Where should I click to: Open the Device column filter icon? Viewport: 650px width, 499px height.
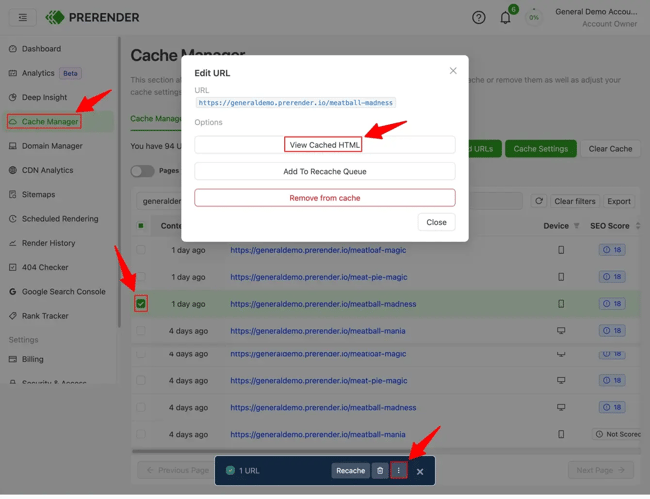pyautogui.click(x=577, y=226)
